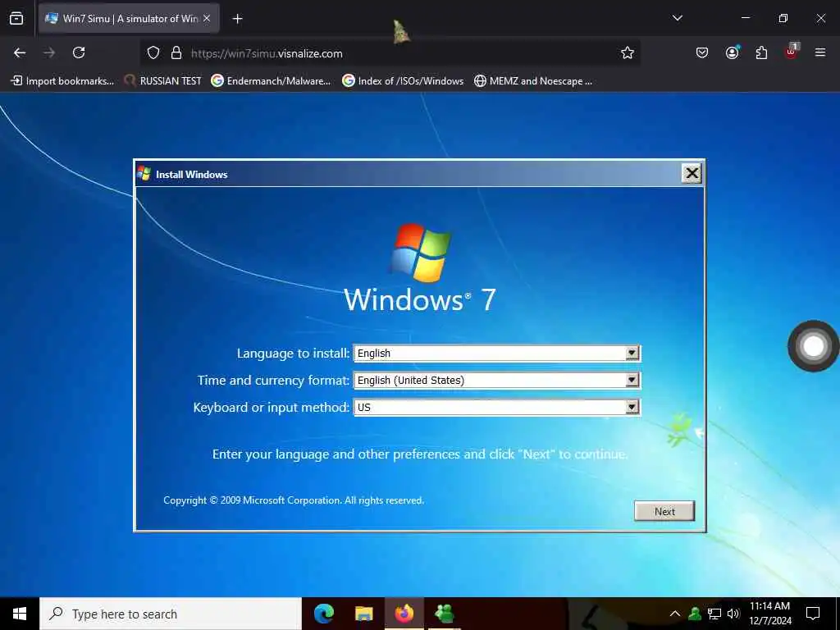Open the volume speaker icon

click(x=733, y=614)
